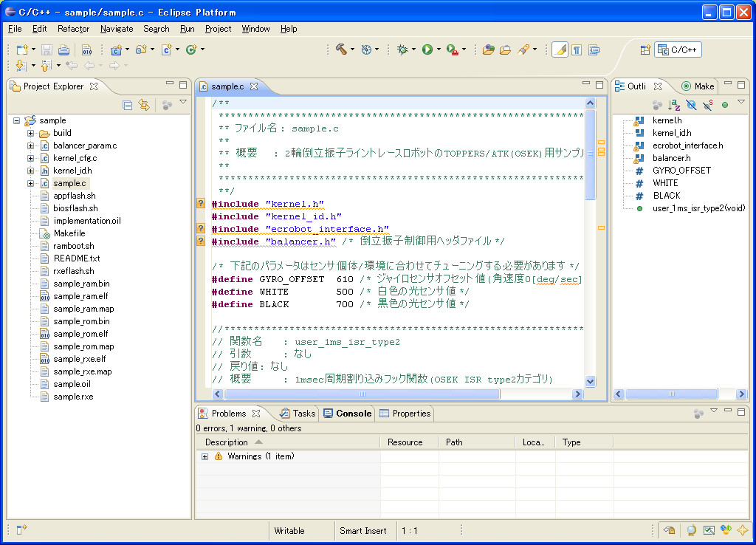Expand the build folder node

[x=30, y=133]
